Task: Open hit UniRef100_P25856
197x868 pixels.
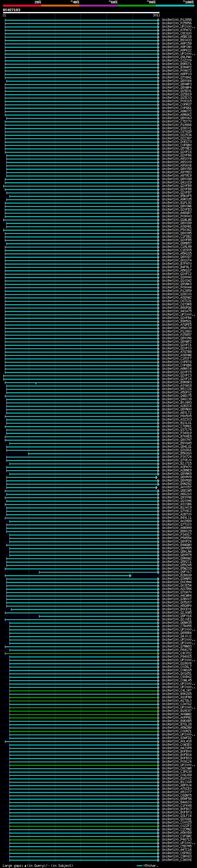Action: coord(177,23)
